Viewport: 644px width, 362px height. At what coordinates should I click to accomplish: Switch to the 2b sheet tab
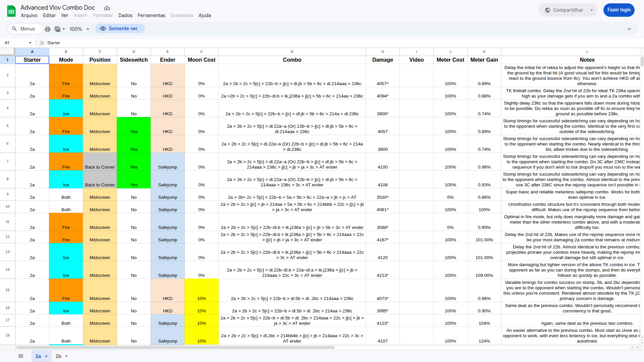tap(58, 356)
